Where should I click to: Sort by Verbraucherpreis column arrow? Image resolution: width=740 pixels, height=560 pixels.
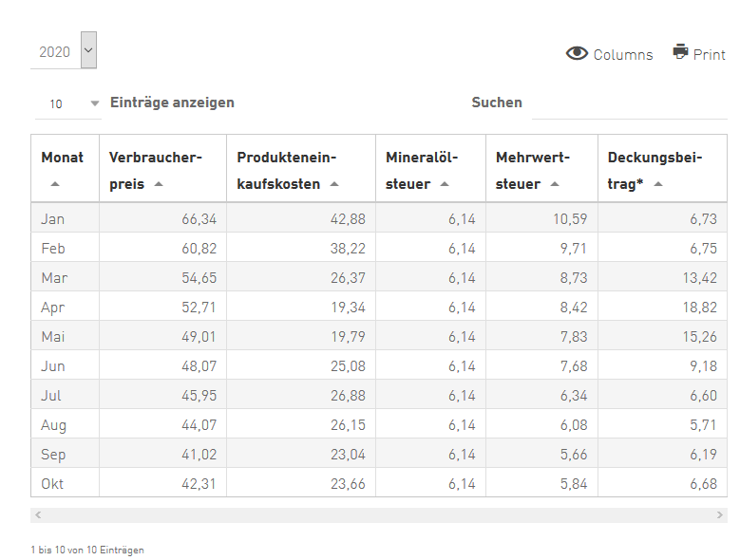tap(159, 184)
